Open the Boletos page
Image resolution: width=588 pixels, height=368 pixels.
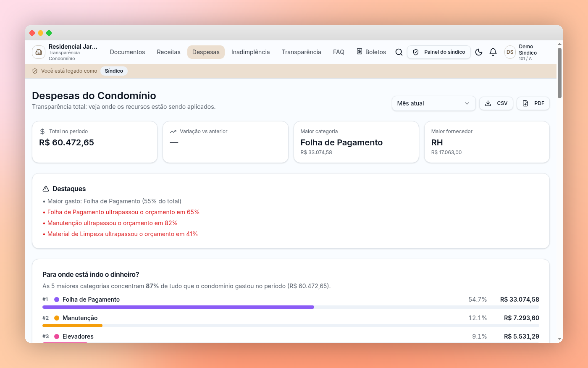pyautogui.click(x=371, y=52)
